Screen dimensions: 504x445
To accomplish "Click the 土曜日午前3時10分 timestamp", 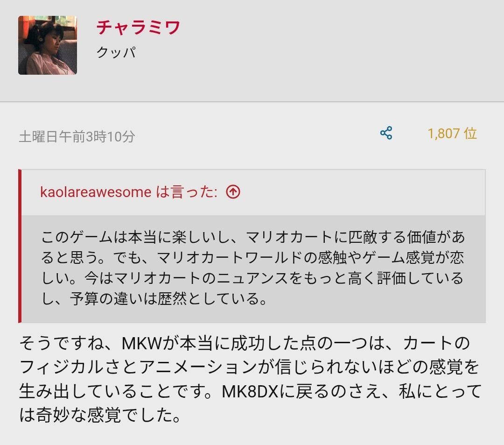I will (77, 136).
